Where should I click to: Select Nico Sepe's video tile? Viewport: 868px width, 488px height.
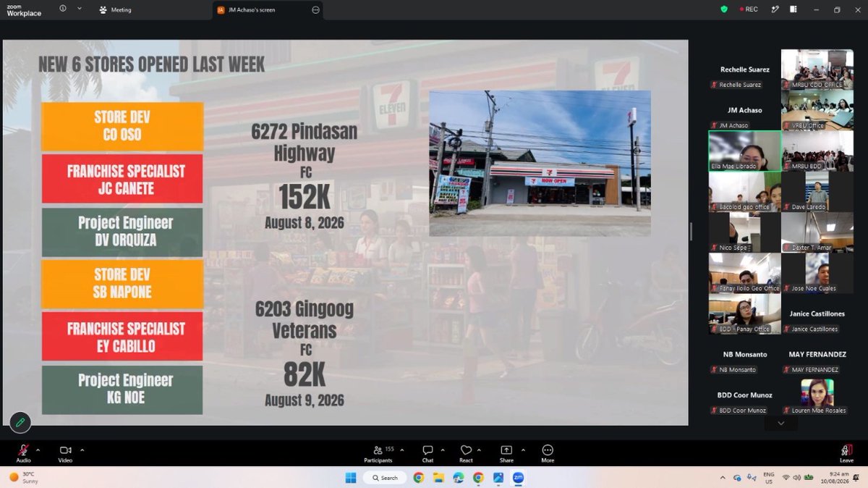744,232
